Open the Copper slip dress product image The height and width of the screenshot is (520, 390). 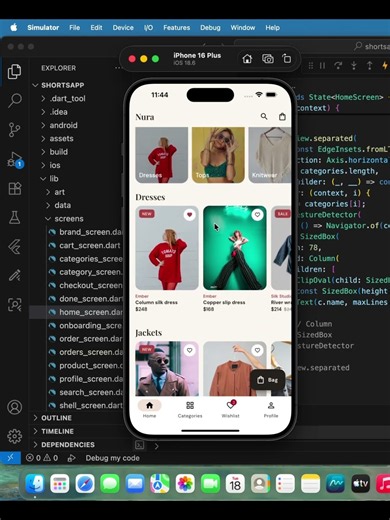pyautogui.click(x=235, y=248)
